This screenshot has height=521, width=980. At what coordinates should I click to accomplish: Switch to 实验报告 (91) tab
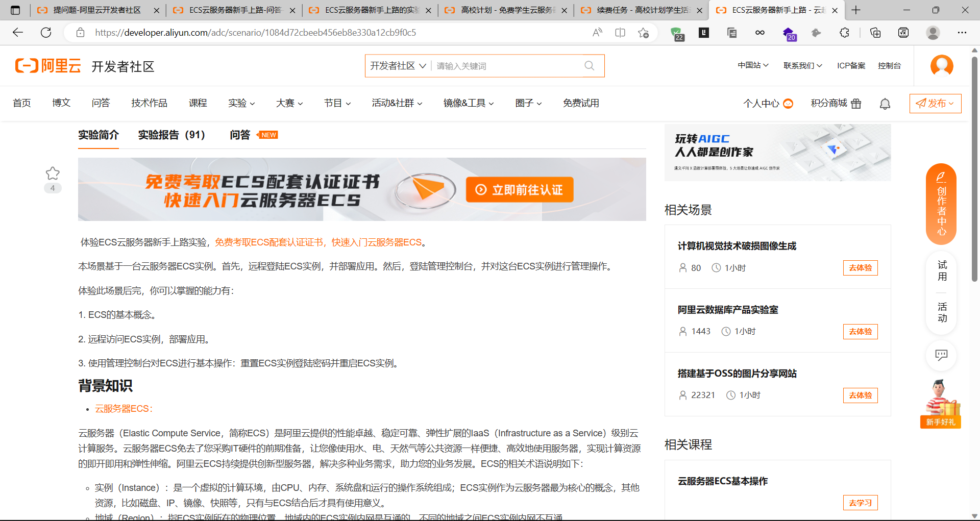point(171,135)
